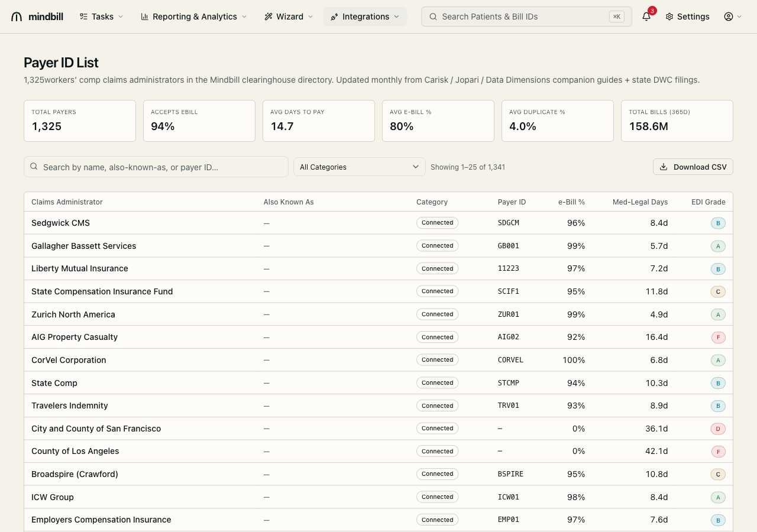Select the Sedgwick CMS administrator name
Image resolution: width=757 pixels, height=532 pixels.
60,223
